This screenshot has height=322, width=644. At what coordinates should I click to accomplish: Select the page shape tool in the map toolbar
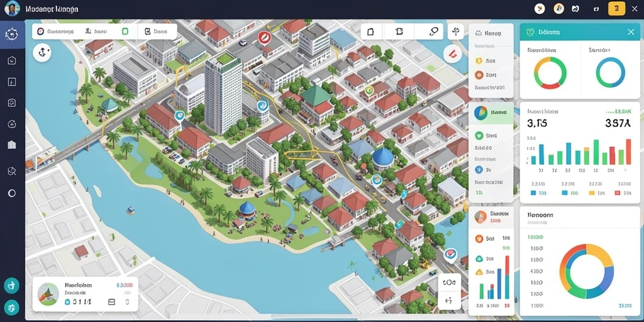pyautogui.click(x=371, y=31)
